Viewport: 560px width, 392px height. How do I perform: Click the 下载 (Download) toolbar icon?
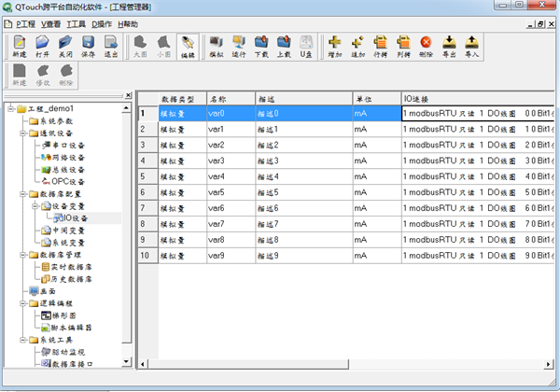[261, 46]
